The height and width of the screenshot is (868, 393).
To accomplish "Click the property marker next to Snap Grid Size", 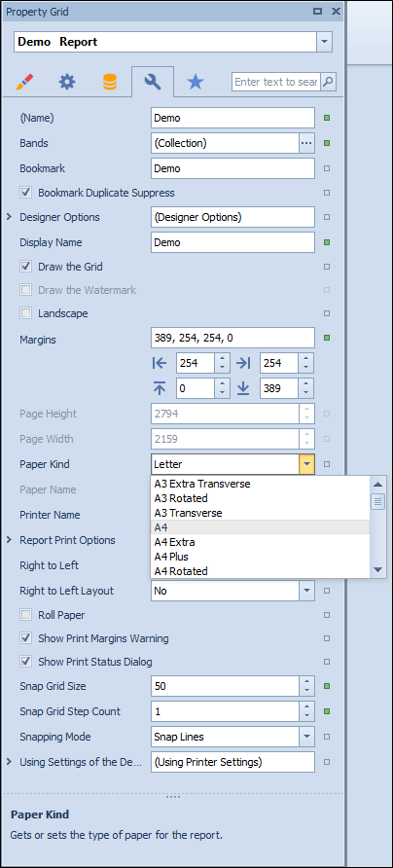I will pos(327,686).
